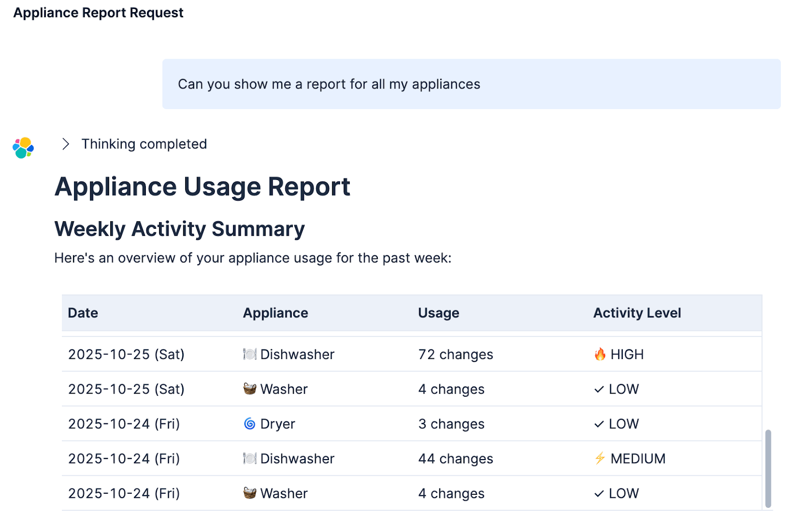
Task: Click the Dishwasher icon in the 44 changes row
Action: point(249,458)
